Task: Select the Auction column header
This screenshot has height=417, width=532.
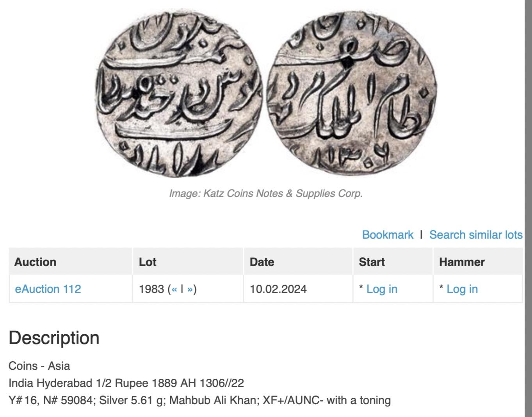Action: coord(71,262)
